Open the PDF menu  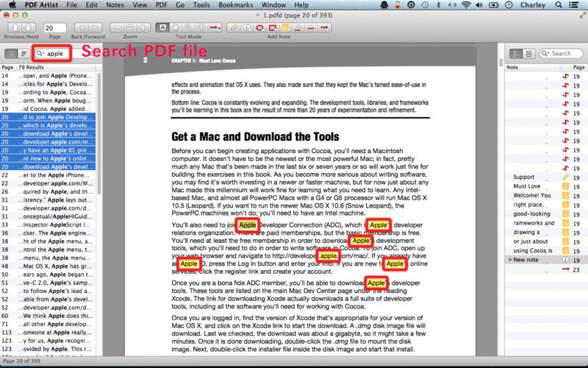click(x=161, y=5)
